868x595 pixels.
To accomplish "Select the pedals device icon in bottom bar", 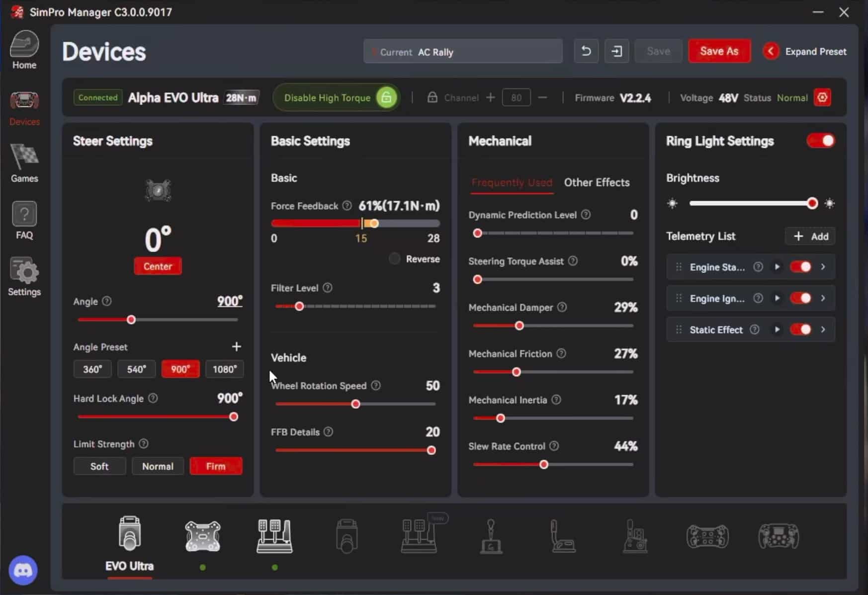I will [274, 537].
